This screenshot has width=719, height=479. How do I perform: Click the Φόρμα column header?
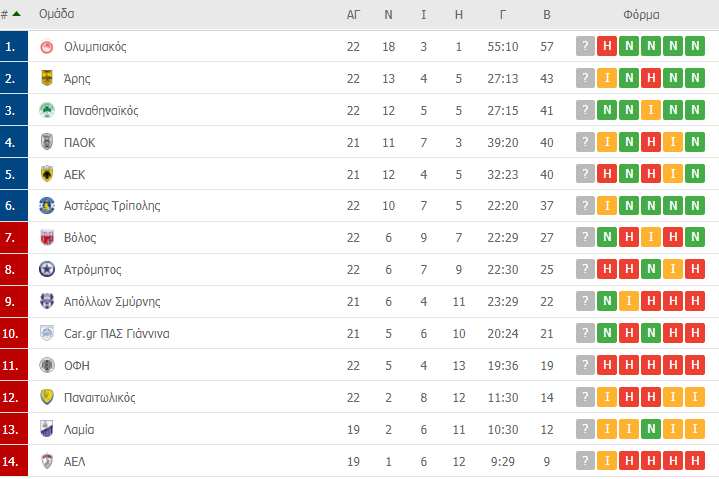[641, 15]
